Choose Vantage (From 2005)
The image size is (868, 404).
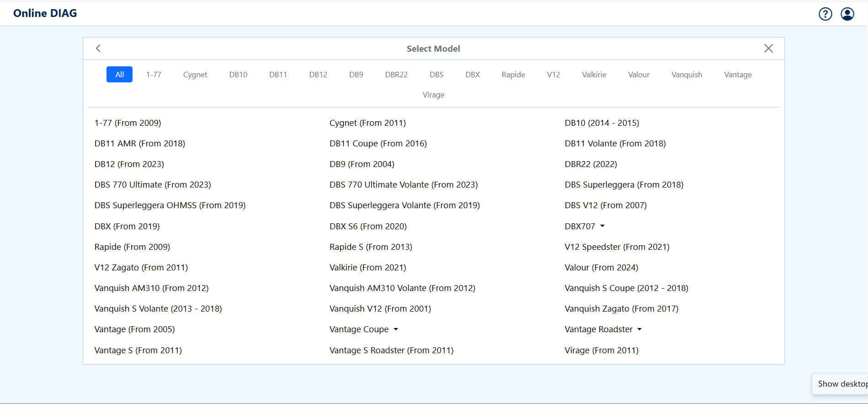pos(134,329)
